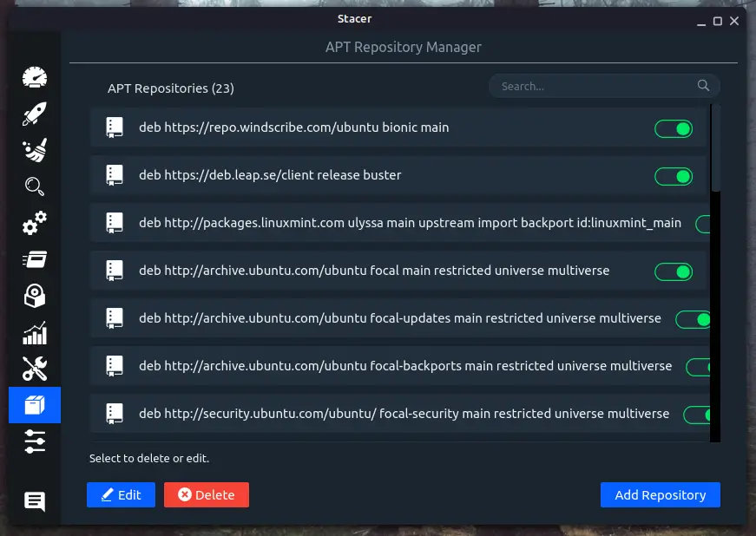Click the red Delete button
The width and height of the screenshot is (756, 536).
click(x=207, y=494)
